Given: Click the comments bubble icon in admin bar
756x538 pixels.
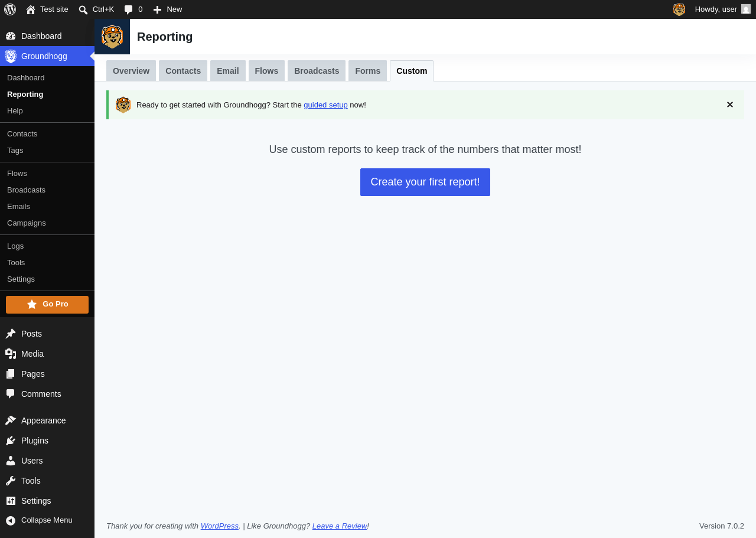Looking at the screenshot, I should (129, 9).
